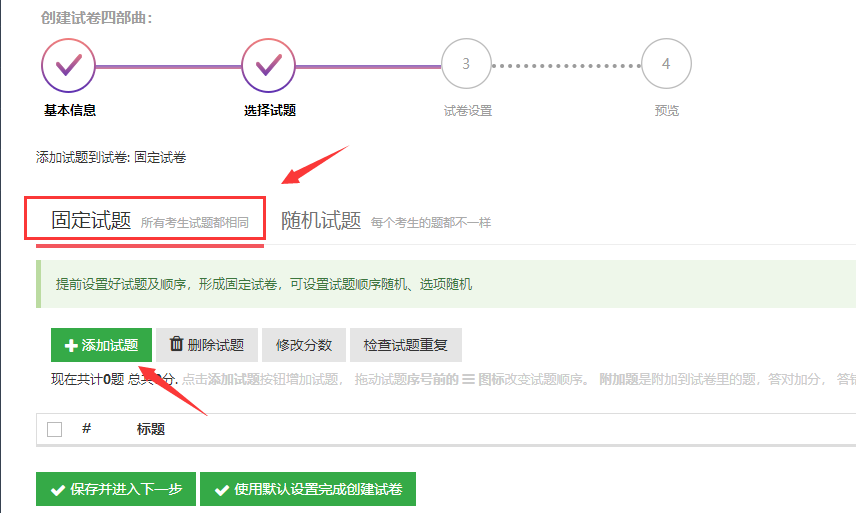The image size is (856, 513).
Task: Click 保存并进入下一步 button
Action: [x=116, y=489]
